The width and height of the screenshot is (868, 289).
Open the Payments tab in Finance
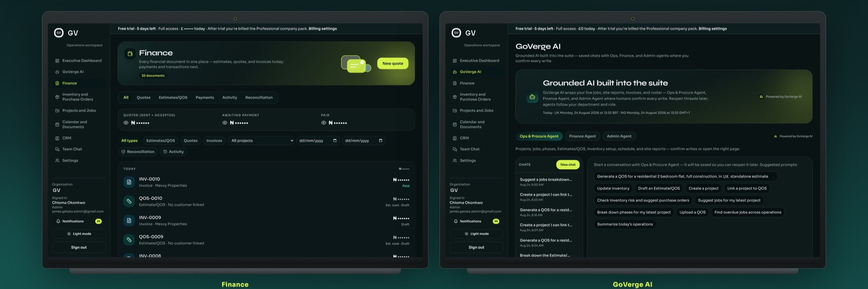(205, 98)
